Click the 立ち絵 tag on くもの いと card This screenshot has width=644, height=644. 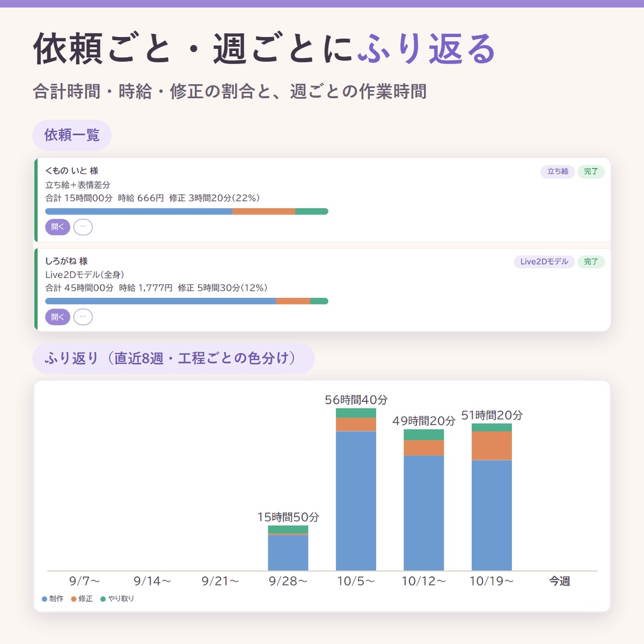point(557,171)
